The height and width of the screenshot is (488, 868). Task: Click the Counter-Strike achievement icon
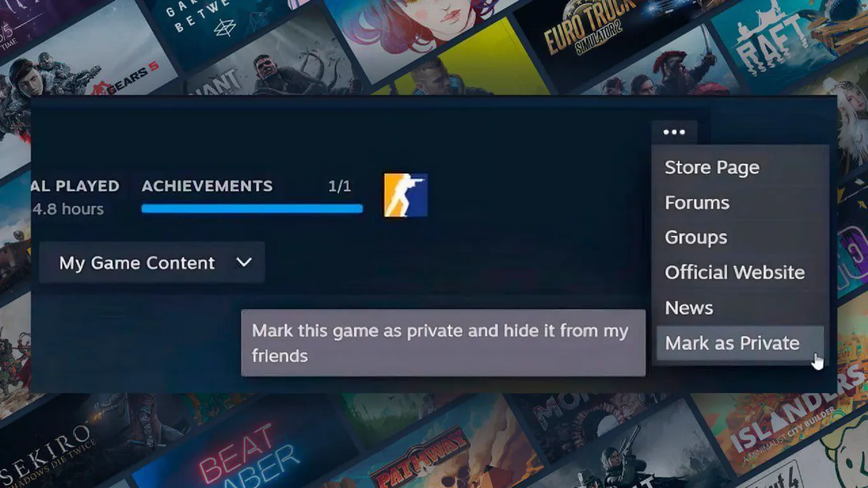coord(406,195)
